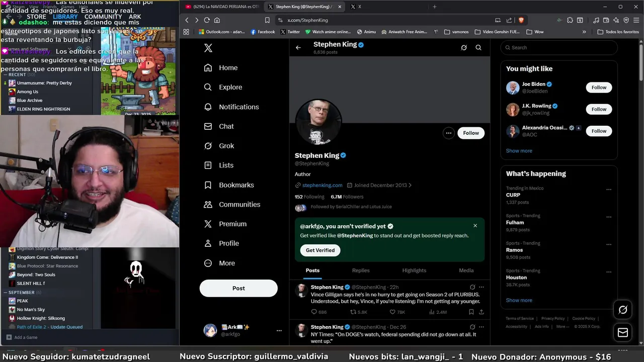Click the search icon in profile header
The width and height of the screenshot is (644, 362).
[478, 48]
